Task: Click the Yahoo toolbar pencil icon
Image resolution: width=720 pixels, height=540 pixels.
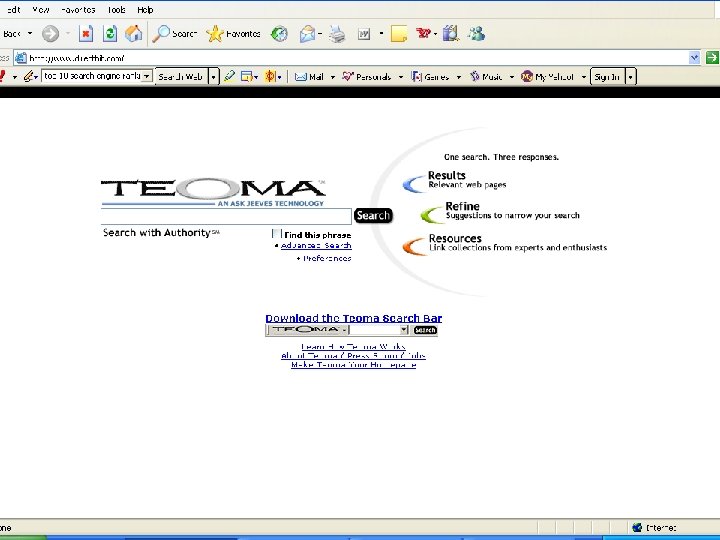Action: pos(29,76)
